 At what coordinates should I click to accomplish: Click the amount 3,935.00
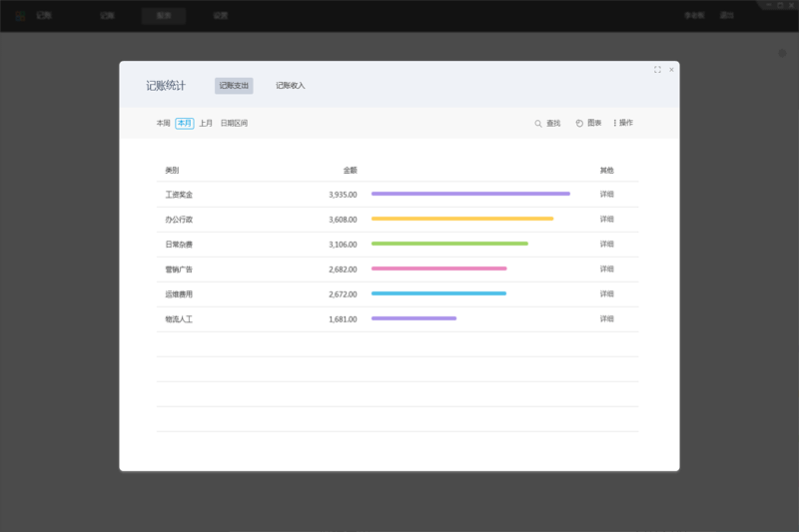tap(343, 195)
